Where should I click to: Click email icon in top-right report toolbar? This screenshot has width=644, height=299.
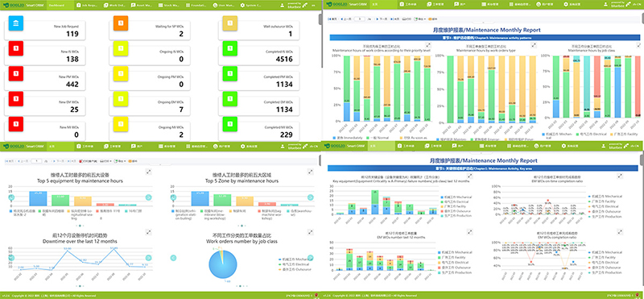[x=433, y=19]
